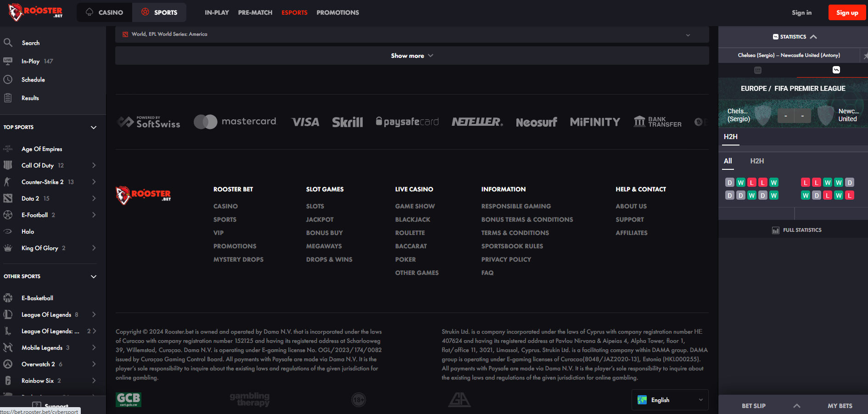
Task: Click the Full Statistics chart icon
Action: [x=776, y=230]
